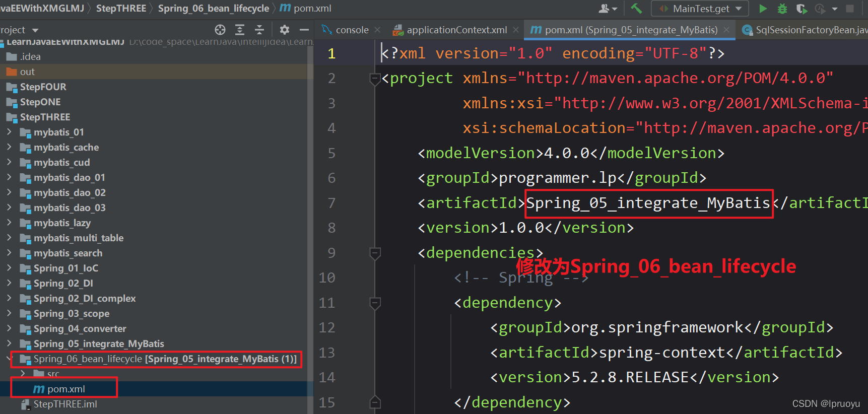Click the spring-context artifactId text
This screenshot has height=414, width=868.
point(662,353)
